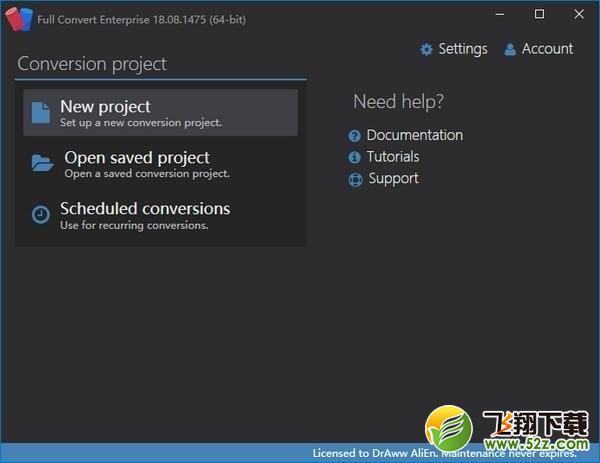The image size is (600, 463).
Task: Click 'Use for recurring conversions.' text
Action: tap(134, 225)
